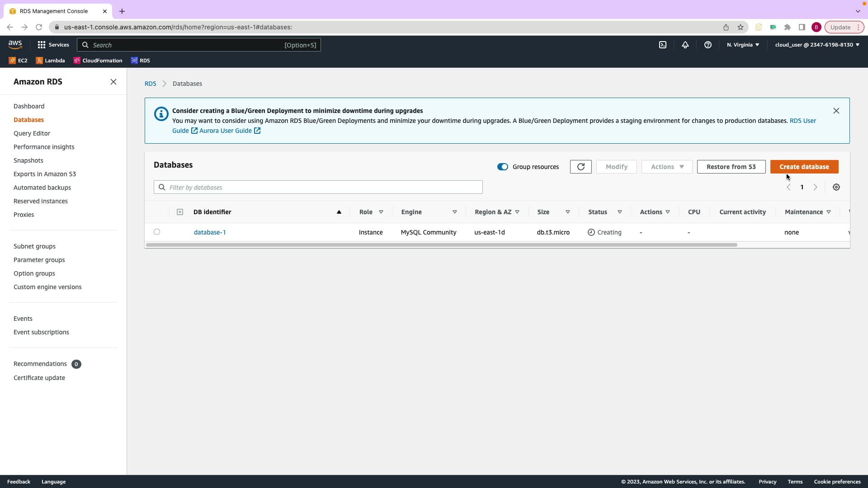Dismiss the Blue/Green Deployment banner
868x488 pixels.
pos(836,111)
